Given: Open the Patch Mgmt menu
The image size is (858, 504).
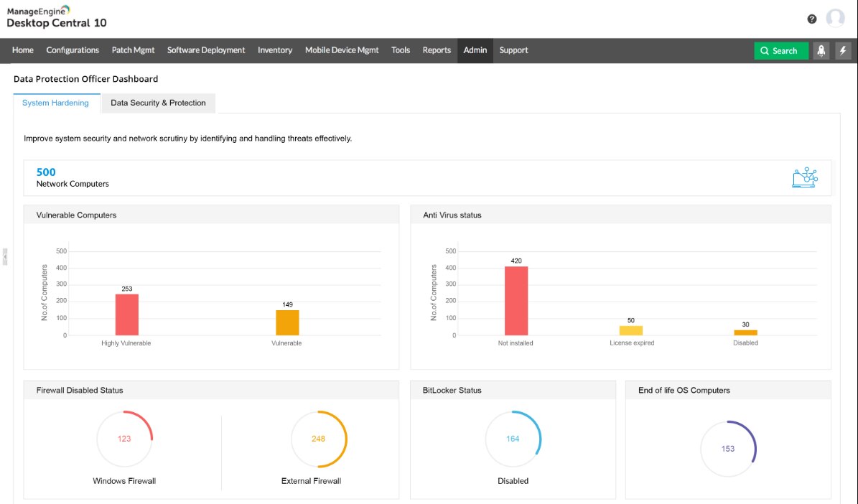Looking at the screenshot, I should (133, 50).
